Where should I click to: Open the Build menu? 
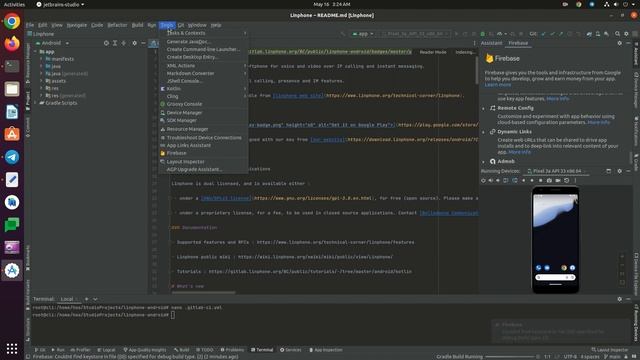click(138, 25)
